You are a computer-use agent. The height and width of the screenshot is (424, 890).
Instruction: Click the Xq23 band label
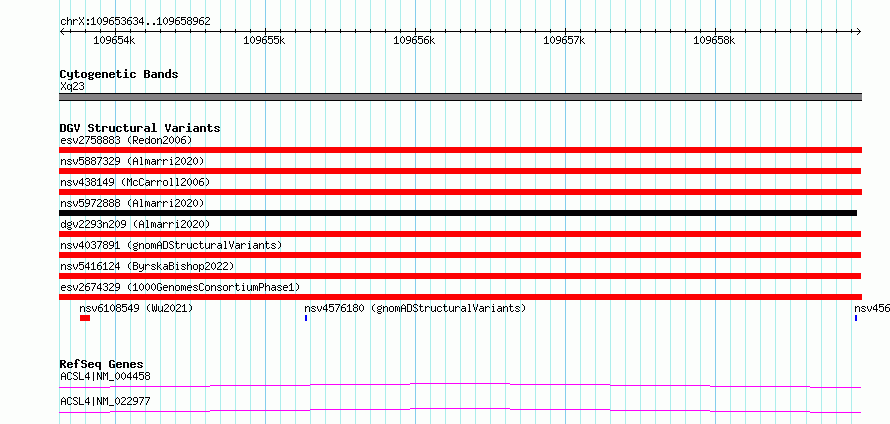[73, 86]
